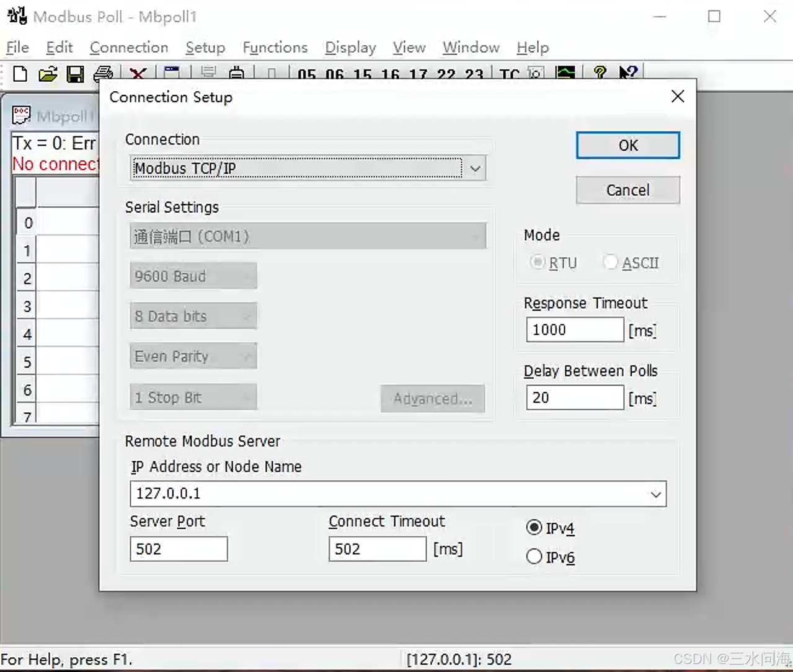
Task: Click the TC toolbar button
Action: (x=510, y=74)
